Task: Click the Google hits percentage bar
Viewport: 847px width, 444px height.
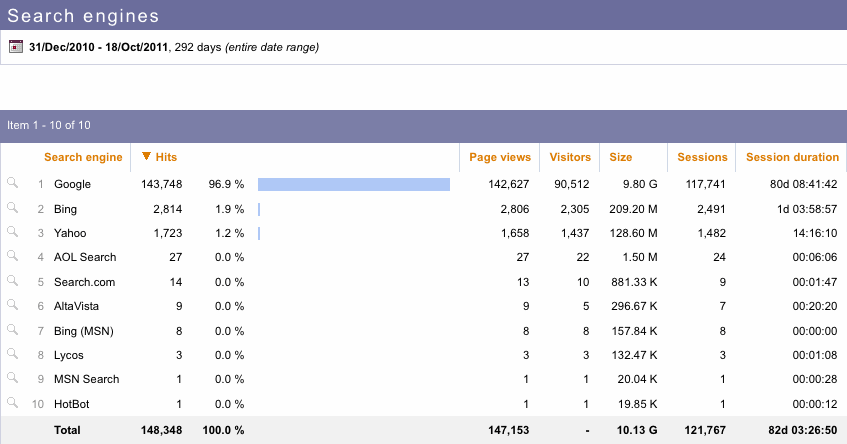Action: (353, 184)
